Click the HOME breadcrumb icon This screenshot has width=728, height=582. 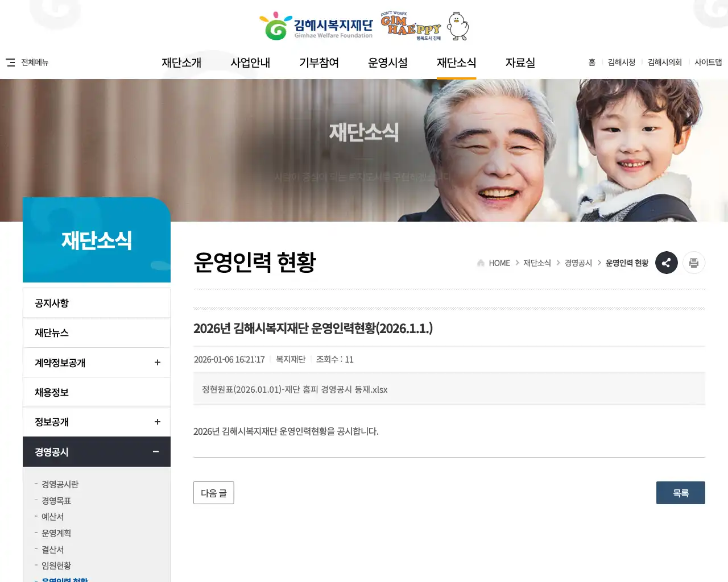(x=481, y=263)
